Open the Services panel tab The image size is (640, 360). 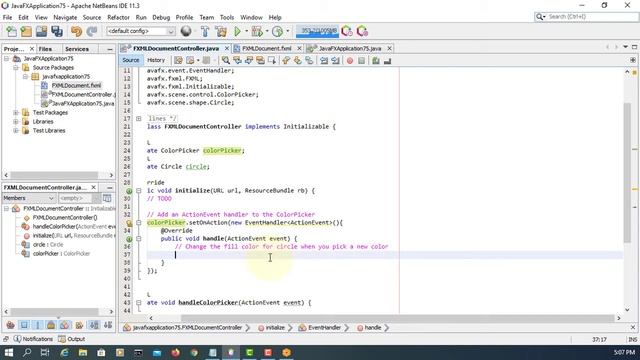coord(77,49)
